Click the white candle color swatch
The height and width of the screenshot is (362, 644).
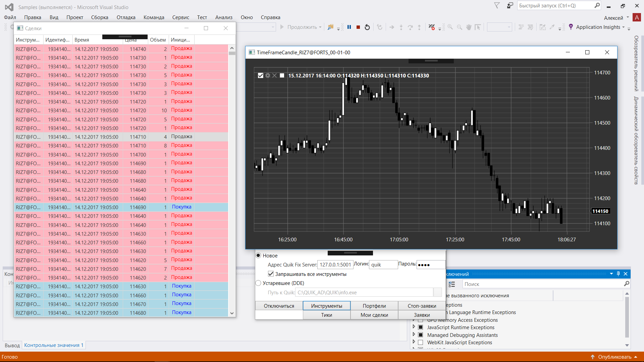[x=282, y=75]
